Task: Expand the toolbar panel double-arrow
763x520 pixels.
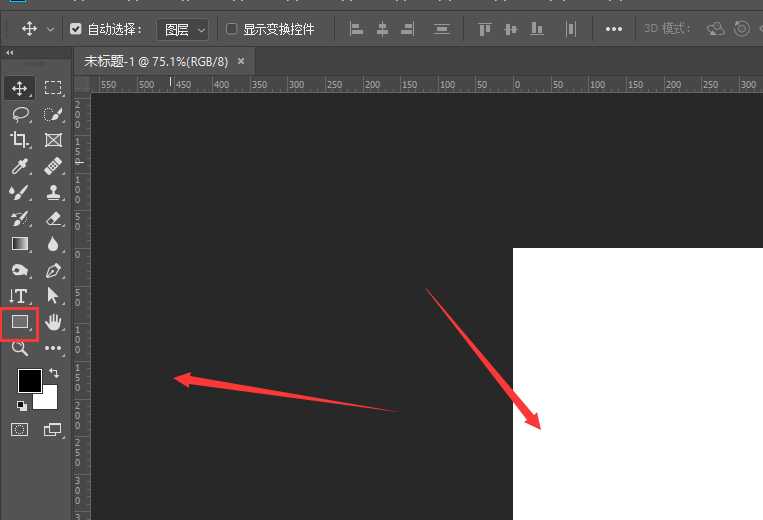Action: coord(10,52)
